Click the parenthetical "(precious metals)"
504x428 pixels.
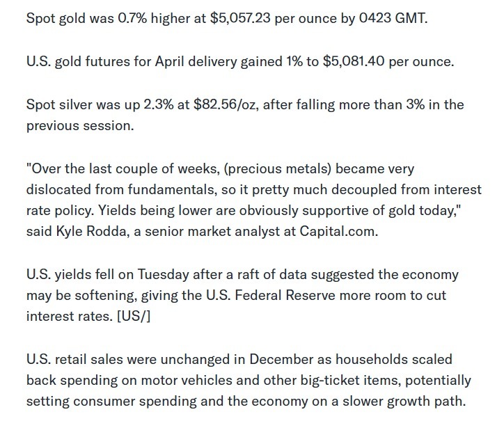point(277,169)
